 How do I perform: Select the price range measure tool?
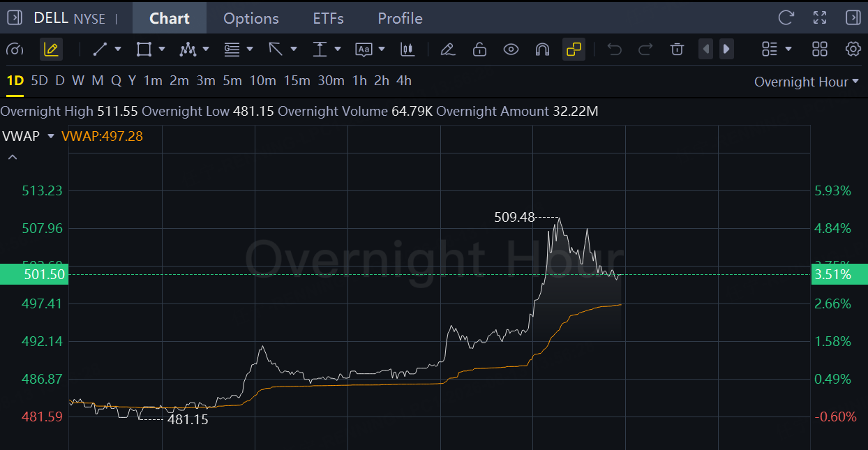click(x=320, y=50)
